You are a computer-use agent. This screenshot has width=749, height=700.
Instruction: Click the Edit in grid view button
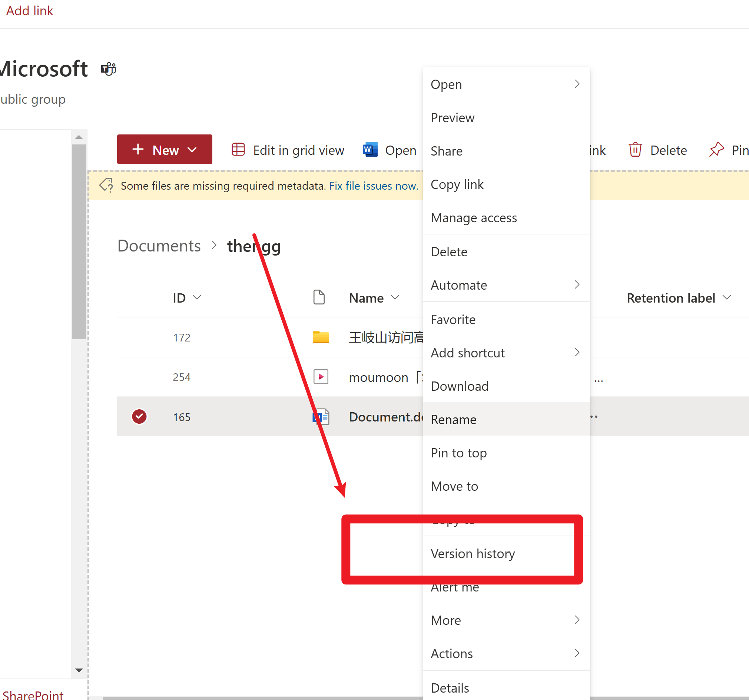pyautogui.click(x=288, y=150)
